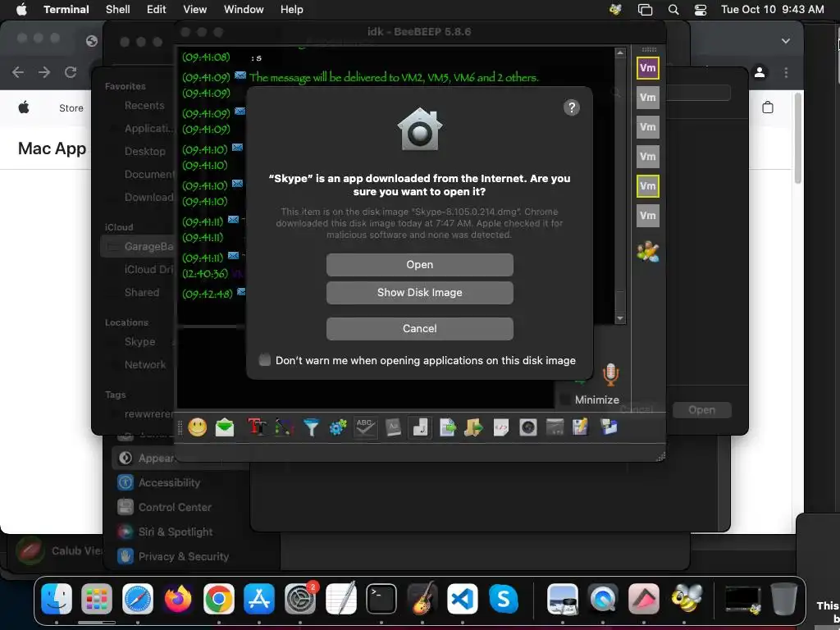Select the gray Vm avatar with yellow border
Screen dimensions: 840x630
click(x=648, y=186)
